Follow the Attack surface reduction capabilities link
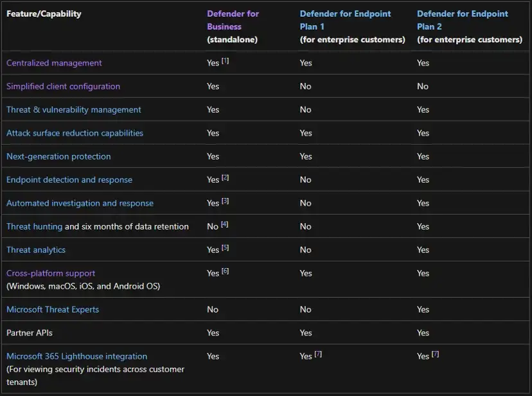Image resolution: width=532 pixels, height=396 pixels. [x=75, y=133]
